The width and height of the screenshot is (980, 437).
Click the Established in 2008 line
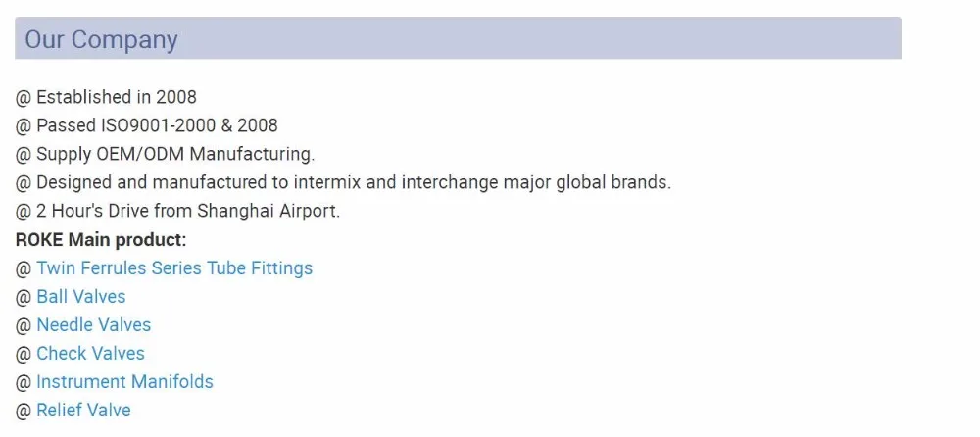point(106,97)
